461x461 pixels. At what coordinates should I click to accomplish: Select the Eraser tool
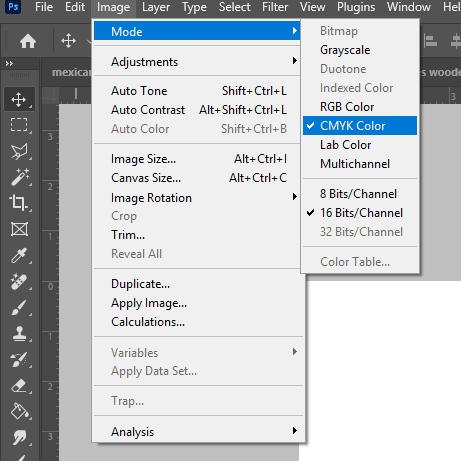19,386
